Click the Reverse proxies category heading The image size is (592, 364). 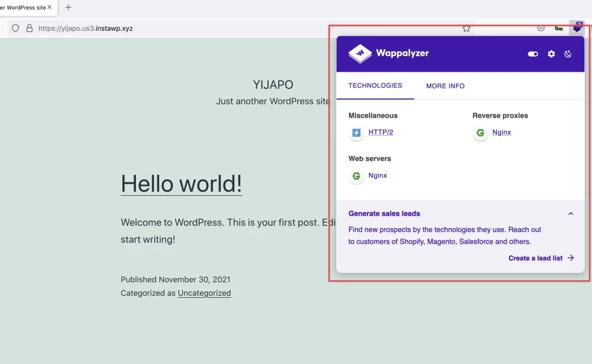coord(500,116)
